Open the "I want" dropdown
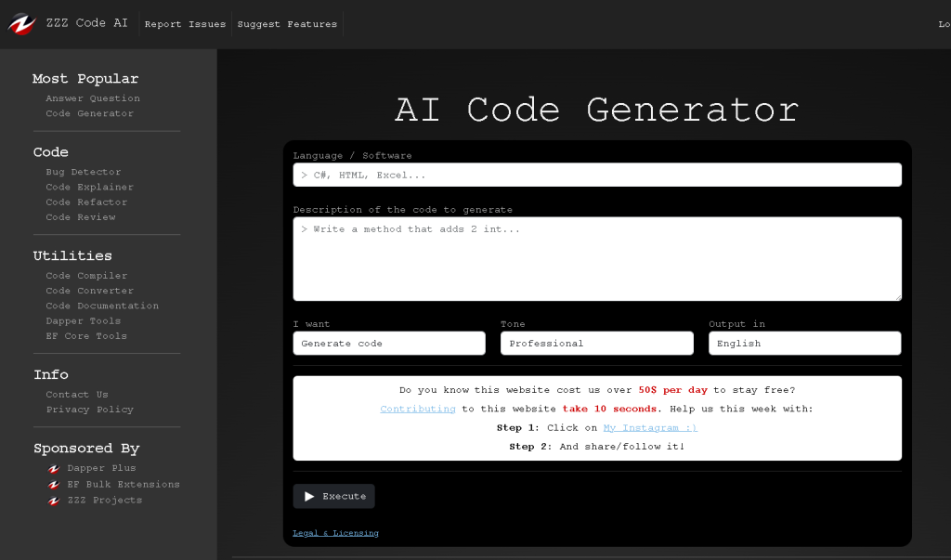Screen dimensions: 951x560 point(388,343)
